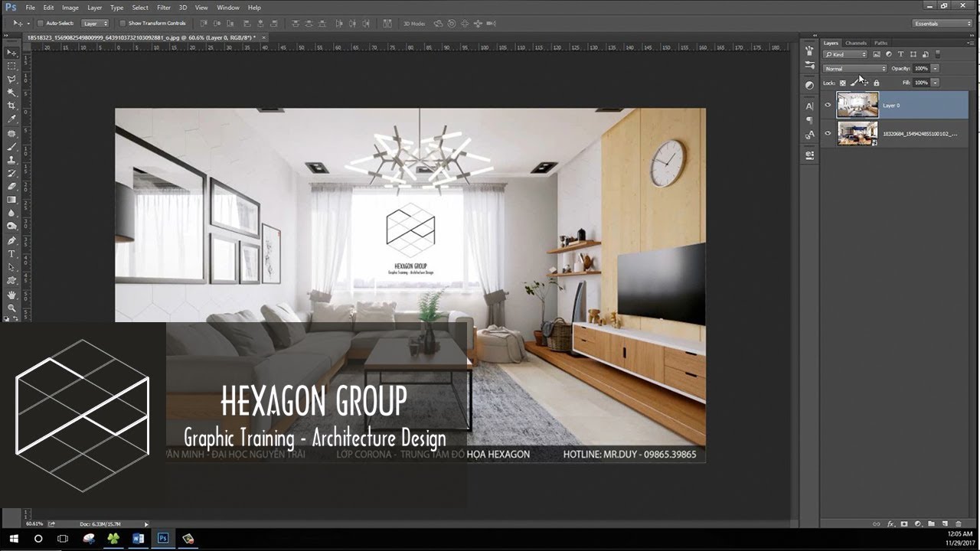The image size is (980, 551).
Task: Select the Eraser tool
Action: click(11, 186)
